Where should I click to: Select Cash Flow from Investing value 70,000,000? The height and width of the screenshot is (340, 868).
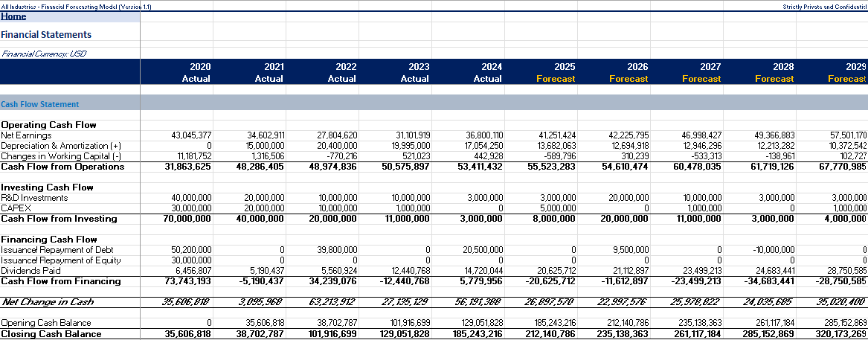[186, 219]
